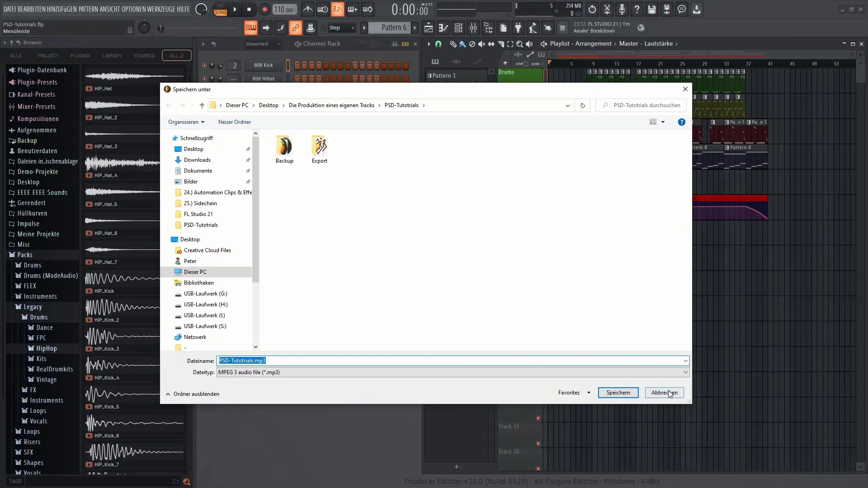Screen dimensions: 868x488
Task: Check the Starred tab in browser panel
Action: pos(144,56)
